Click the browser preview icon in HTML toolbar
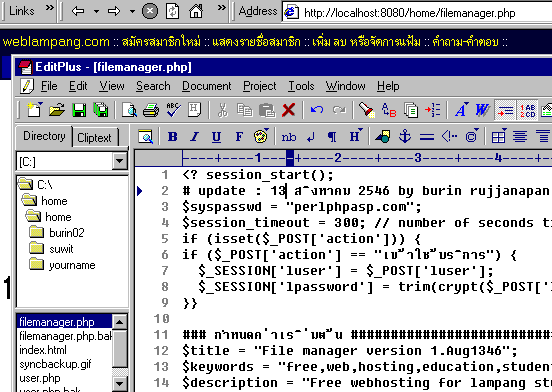This screenshot has width=552, height=392. [145, 137]
